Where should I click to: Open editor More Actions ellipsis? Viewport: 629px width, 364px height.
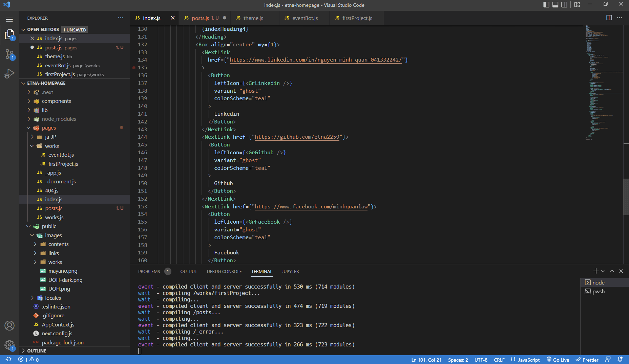point(620,18)
